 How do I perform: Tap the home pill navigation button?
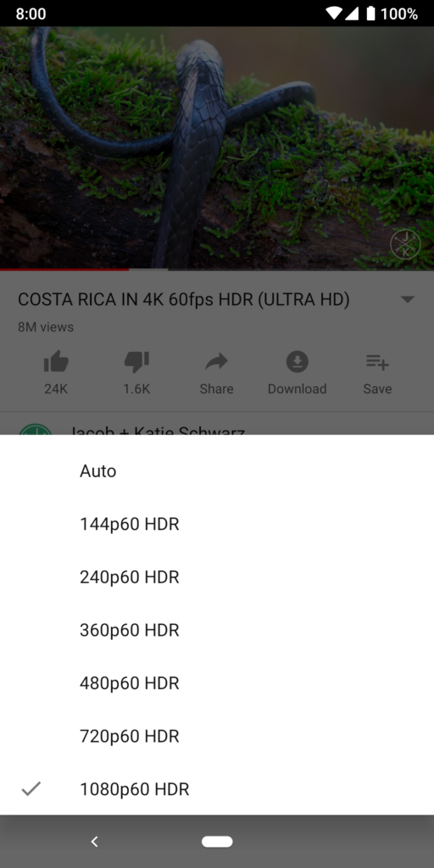[x=217, y=842]
